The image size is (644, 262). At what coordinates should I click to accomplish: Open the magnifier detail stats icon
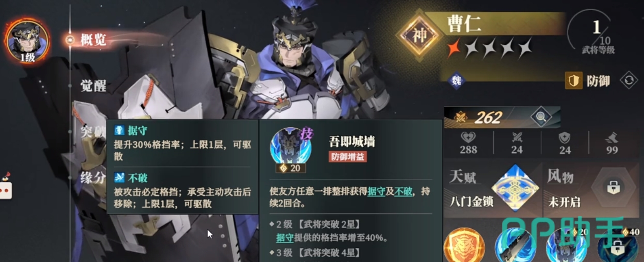541,117
